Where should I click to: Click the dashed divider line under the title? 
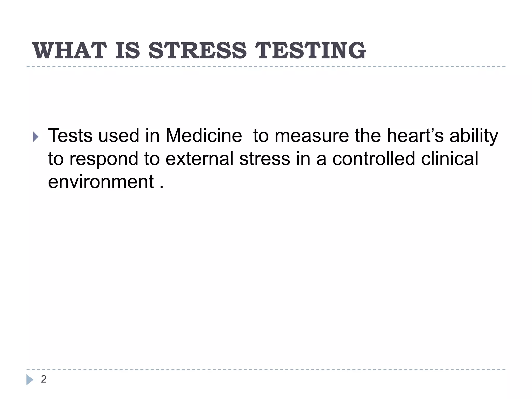click(266, 66)
